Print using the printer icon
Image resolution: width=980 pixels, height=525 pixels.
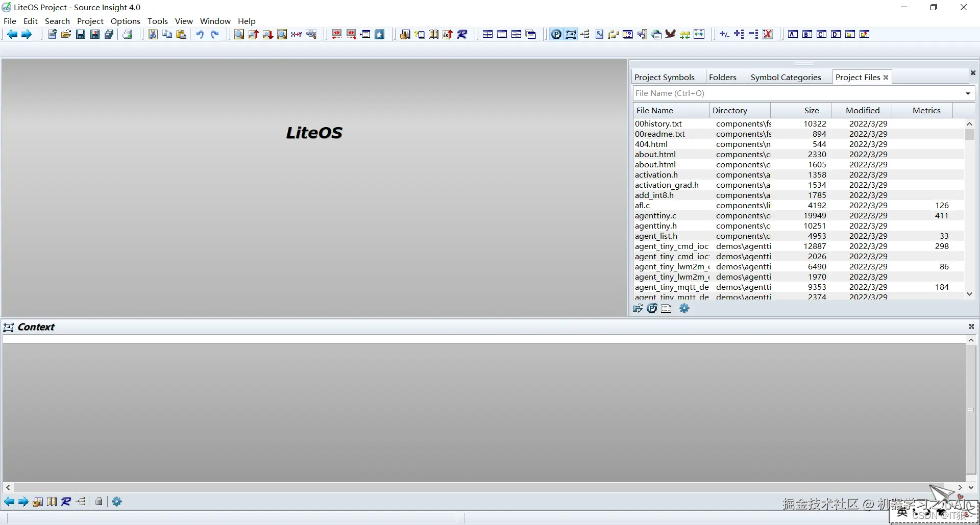tap(128, 34)
